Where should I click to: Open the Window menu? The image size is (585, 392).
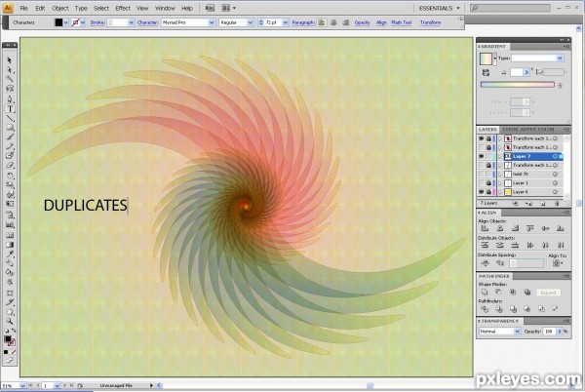pos(165,8)
